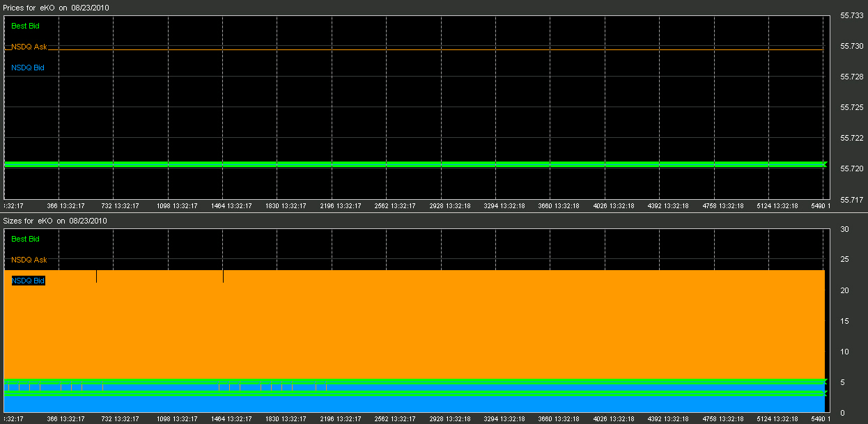
Task: Click the "Prices for eKO" chart title
Action: point(56,7)
